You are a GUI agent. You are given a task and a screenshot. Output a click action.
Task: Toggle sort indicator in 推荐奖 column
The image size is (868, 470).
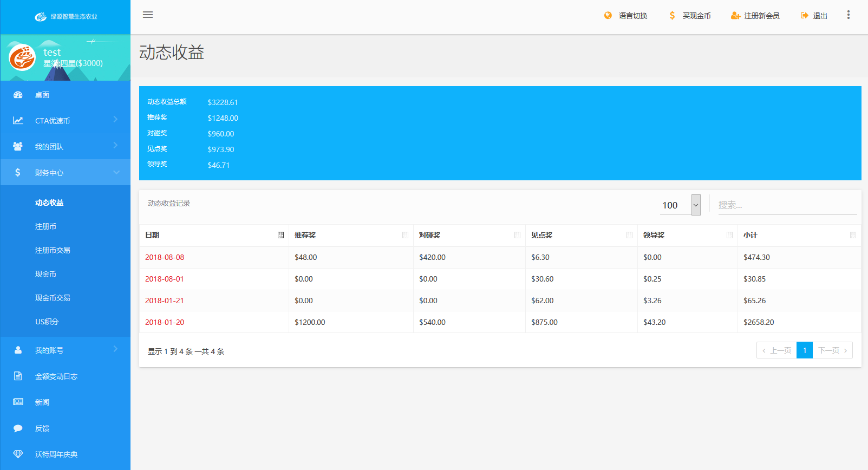point(405,235)
